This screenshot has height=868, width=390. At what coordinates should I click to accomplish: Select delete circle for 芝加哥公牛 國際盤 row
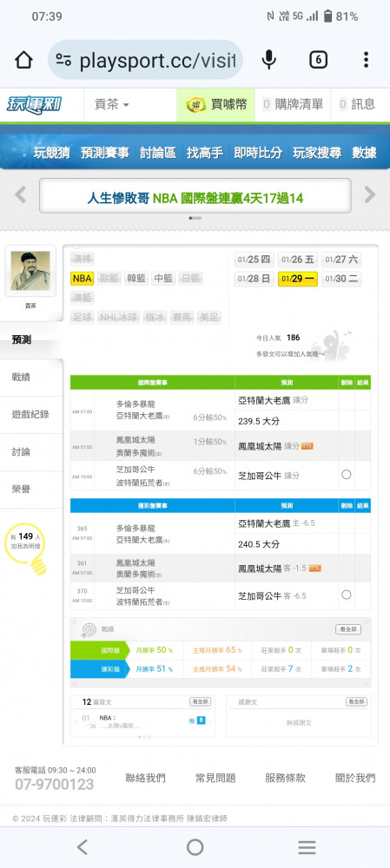click(347, 475)
